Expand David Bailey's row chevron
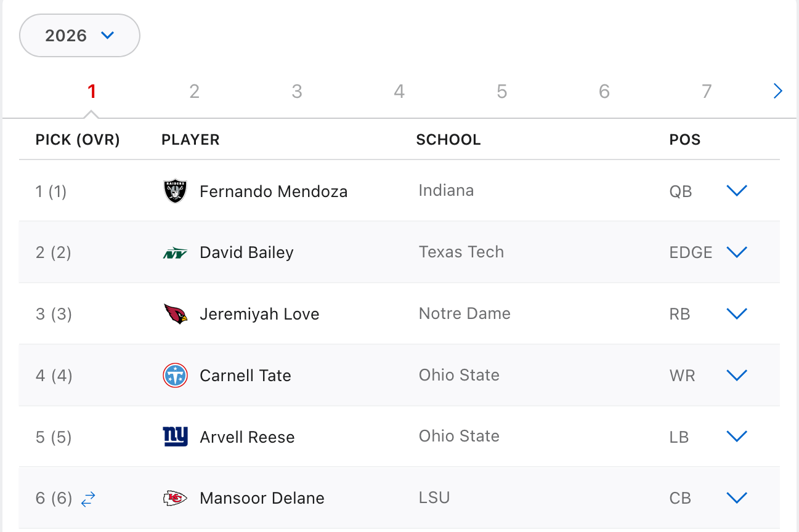The width and height of the screenshot is (799, 532). (737, 252)
